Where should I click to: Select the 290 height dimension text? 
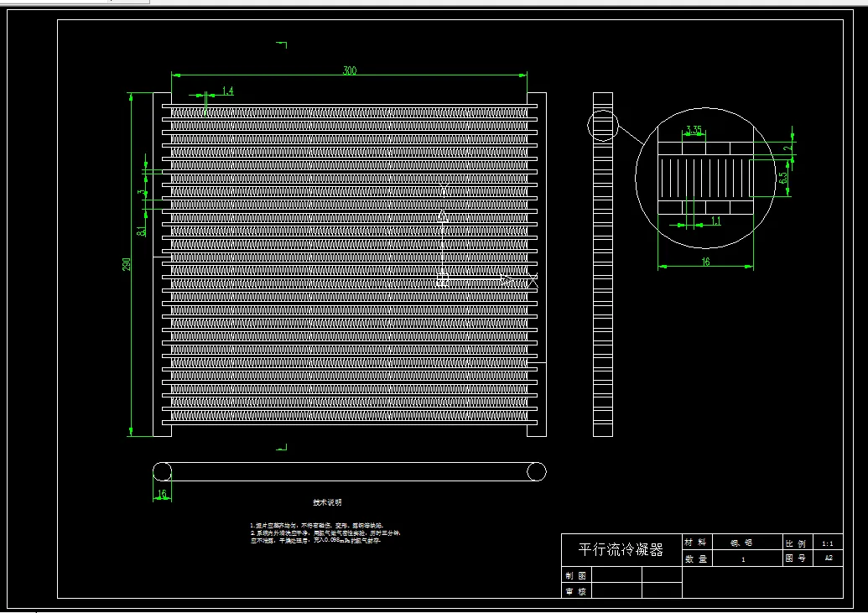point(126,264)
